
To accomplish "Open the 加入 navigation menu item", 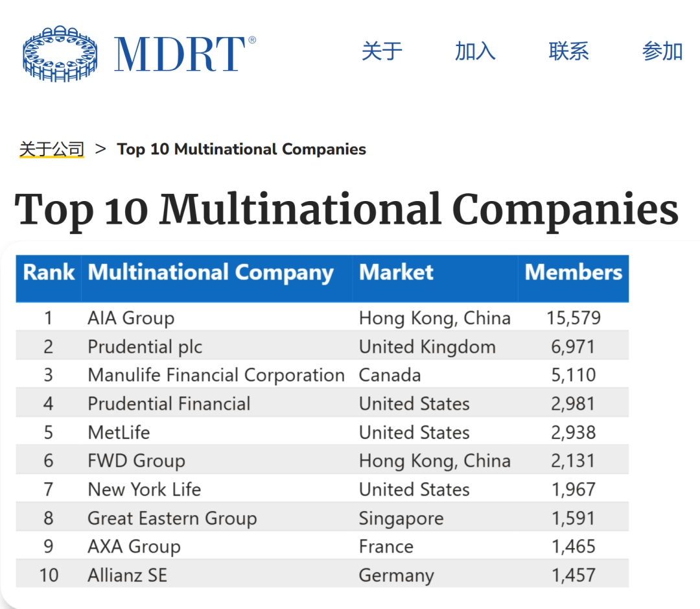I will (x=475, y=52).
